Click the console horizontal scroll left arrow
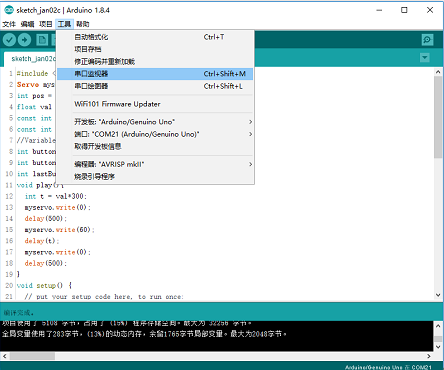444x370 pixels. tap(4, 356)
